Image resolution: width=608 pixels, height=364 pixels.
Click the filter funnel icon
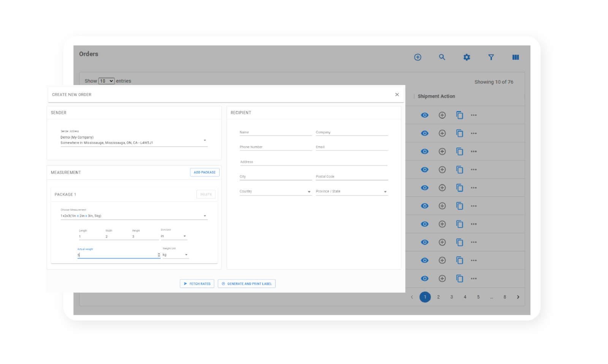pyautogui.click(x=491, y=57)
